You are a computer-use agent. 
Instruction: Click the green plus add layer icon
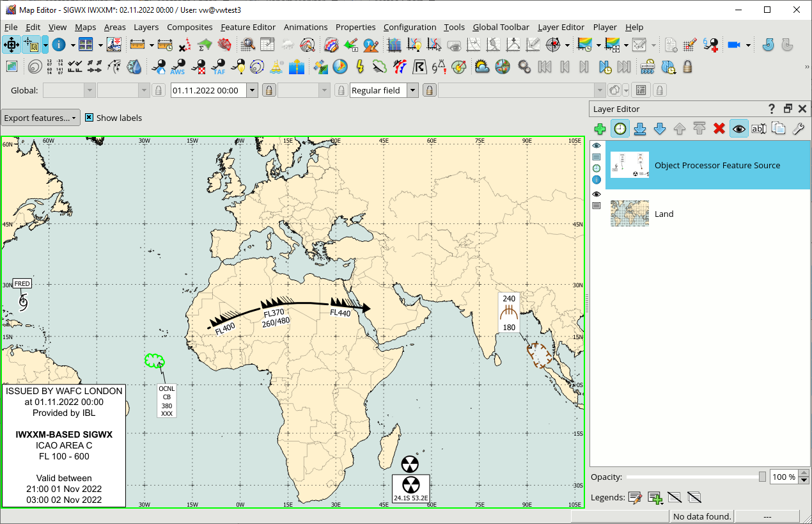[x=600, y=129]
